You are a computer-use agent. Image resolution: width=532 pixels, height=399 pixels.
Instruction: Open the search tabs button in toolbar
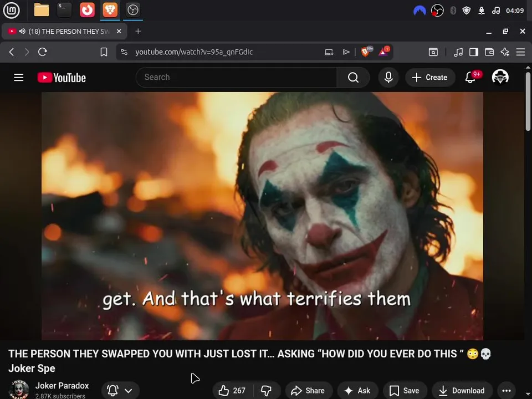(x=433, y=52)
